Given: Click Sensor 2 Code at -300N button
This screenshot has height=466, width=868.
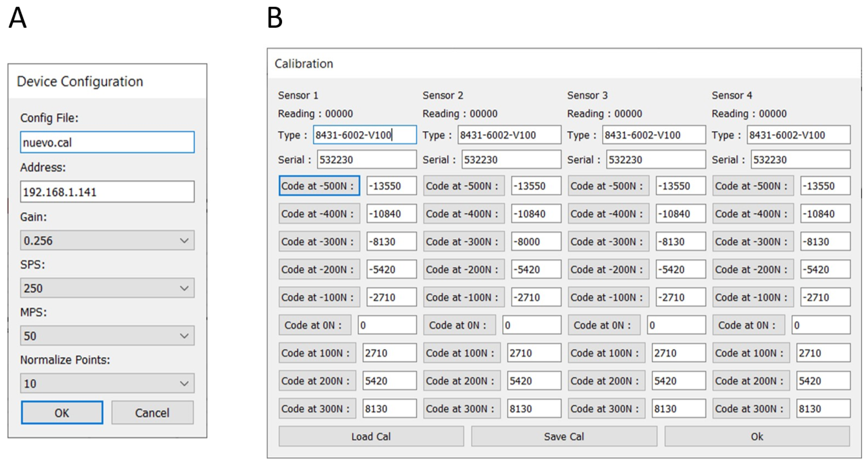Looking at the screenshot, I should 464,241.
